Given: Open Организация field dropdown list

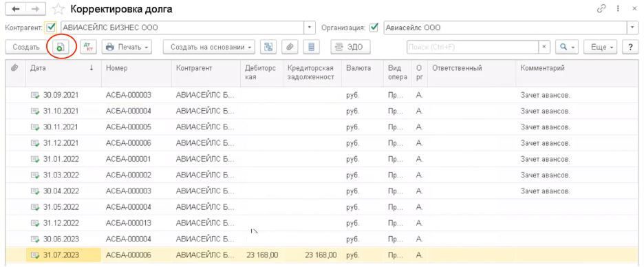Looking at the screenshot, I should coord(632,28).
